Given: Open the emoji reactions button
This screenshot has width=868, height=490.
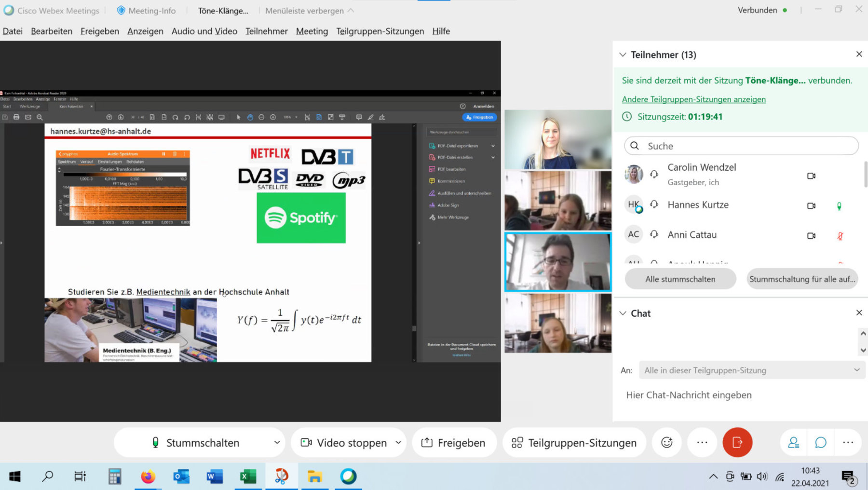Looking at the screenshot, I should click(x=667, y=442).
